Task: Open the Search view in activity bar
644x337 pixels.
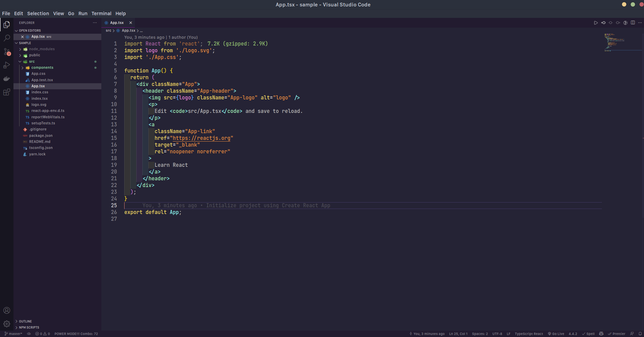Action: 7,38
